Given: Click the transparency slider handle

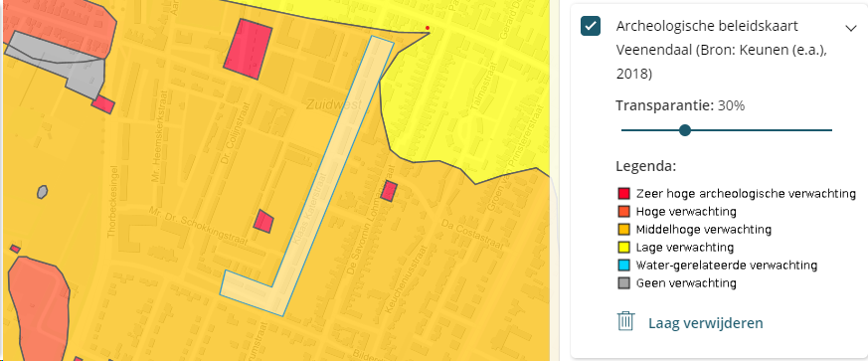Looking at the screenshot, I should click(x=685, y=130).
